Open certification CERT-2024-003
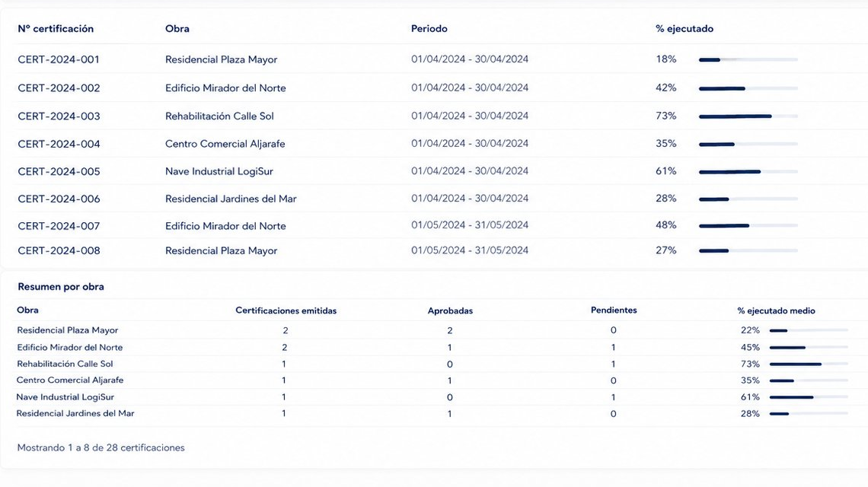 [x=59, y=116]
